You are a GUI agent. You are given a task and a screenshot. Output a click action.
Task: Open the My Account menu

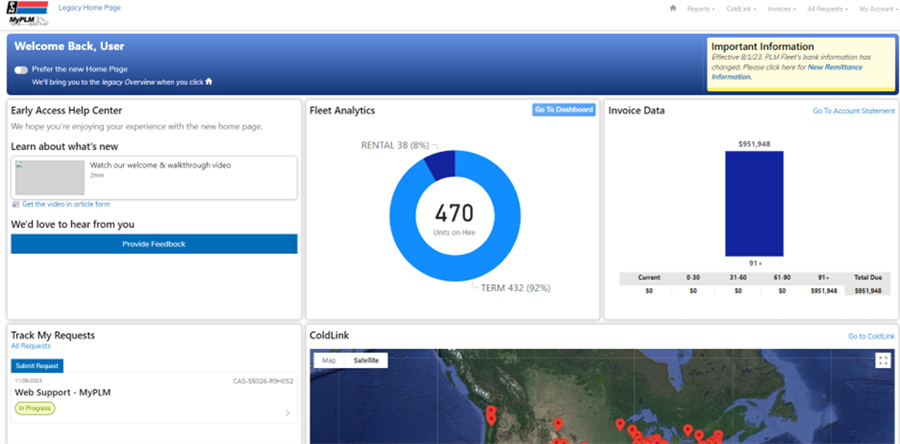(x=876, y=9)
